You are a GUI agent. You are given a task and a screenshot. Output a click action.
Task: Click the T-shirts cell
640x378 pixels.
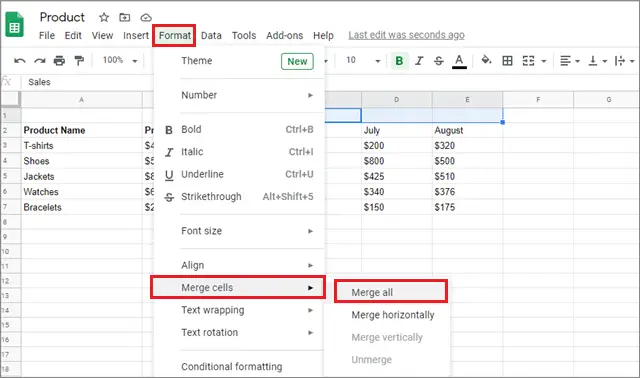point(82,146)
